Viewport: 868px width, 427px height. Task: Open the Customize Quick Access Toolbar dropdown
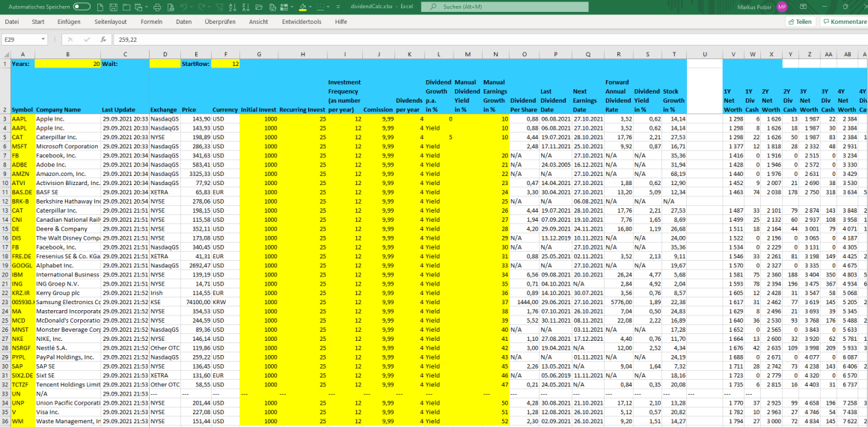(338, 7)
